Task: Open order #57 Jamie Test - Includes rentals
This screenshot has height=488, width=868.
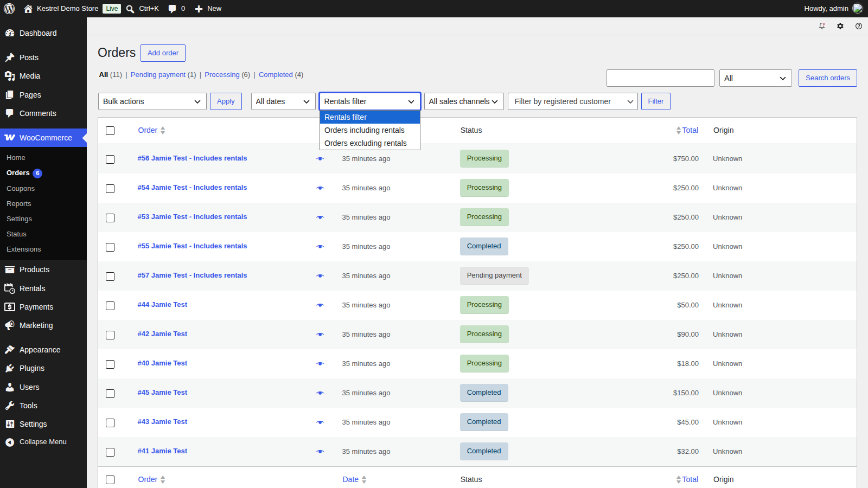Action: pyautogui.click(x=192, y=275)
